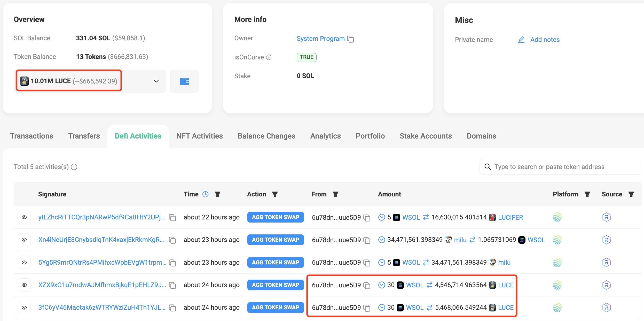Click the info icon beside Total 5 activities
Image resolution: width=644 pixels, height=321 pixels.
[x=74, y=167]
